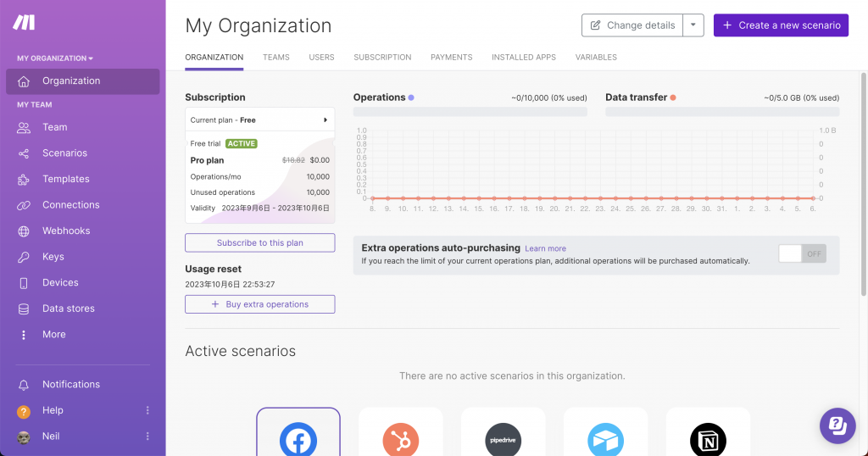Open the Scenarios sidebar icon
868x456 pixels.
click(x=23, y=153)
